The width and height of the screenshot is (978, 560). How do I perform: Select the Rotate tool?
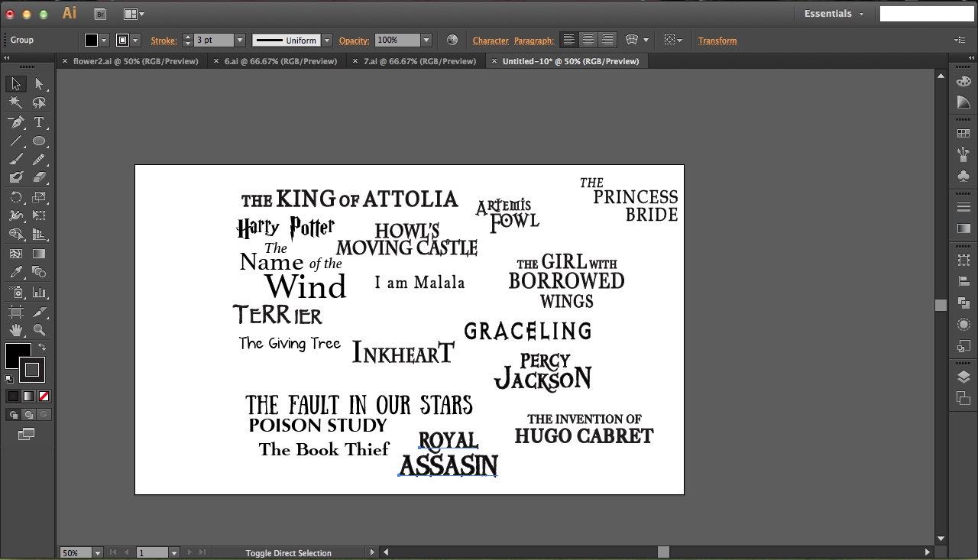point(16,197)
